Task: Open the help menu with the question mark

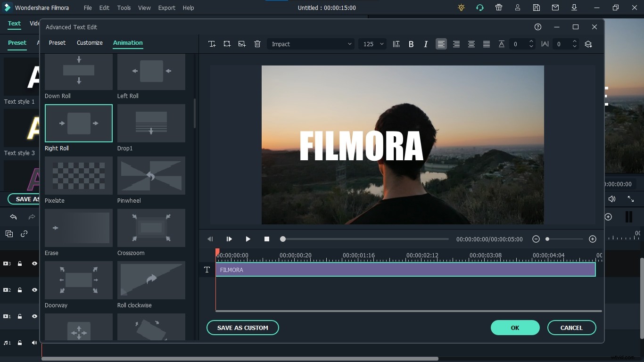Action: tap(538, 27)
